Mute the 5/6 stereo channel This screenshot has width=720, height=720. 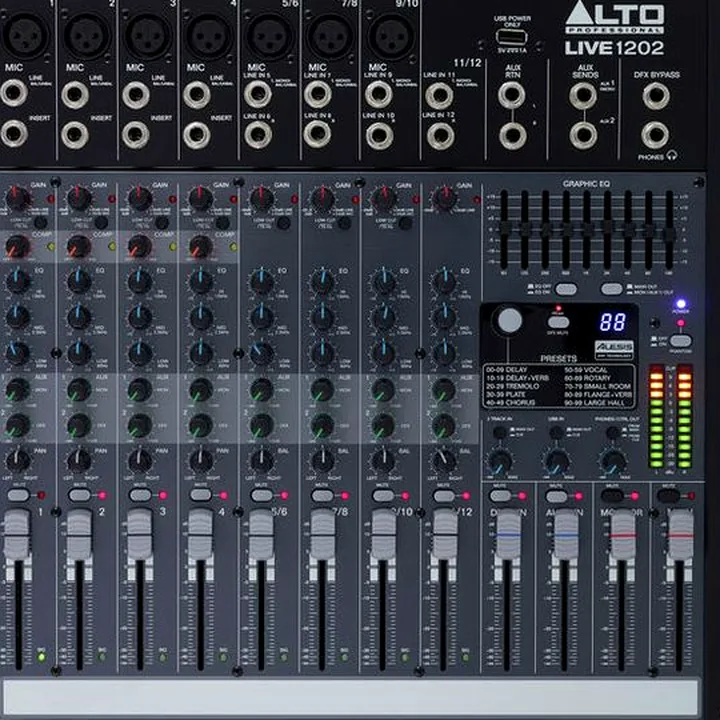coord(262,495)
